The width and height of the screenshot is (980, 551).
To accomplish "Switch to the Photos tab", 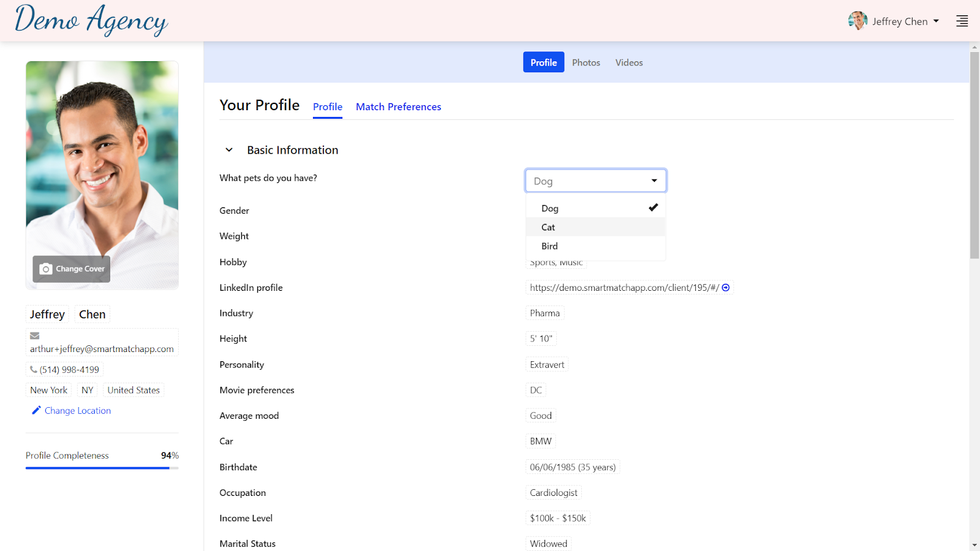I will point(586,62).
